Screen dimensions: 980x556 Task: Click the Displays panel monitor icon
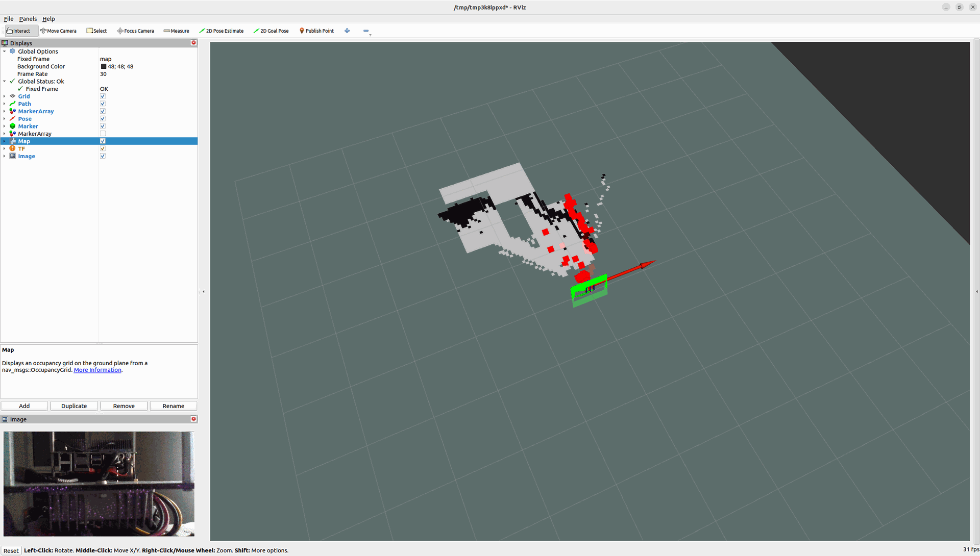click(x=5, y=43)
